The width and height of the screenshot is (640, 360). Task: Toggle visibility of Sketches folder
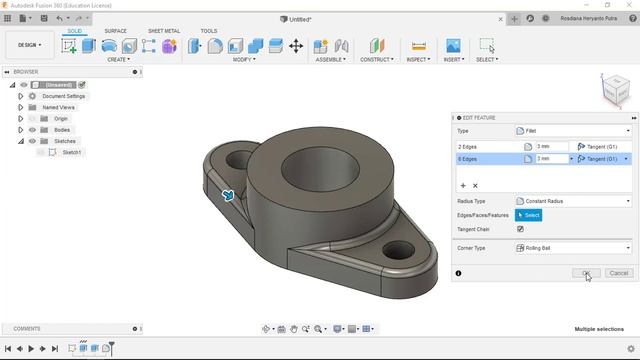click(32, 141)
